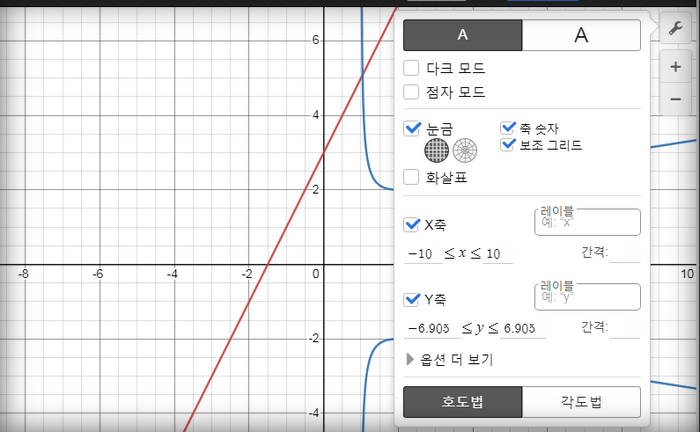Click the blue curve near y equals 2
Image resolution: width=700 pixels, height=432 pixels.
click(379, 185)
